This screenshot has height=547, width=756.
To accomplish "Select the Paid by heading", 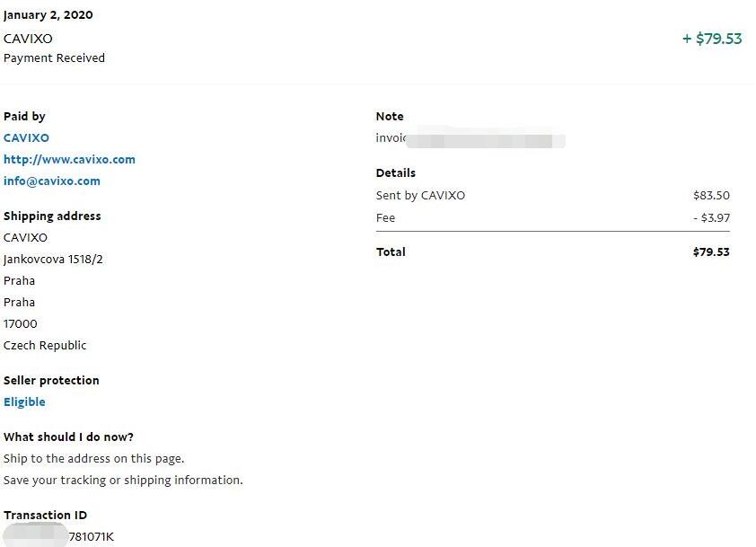I will [x=24, y=116].
